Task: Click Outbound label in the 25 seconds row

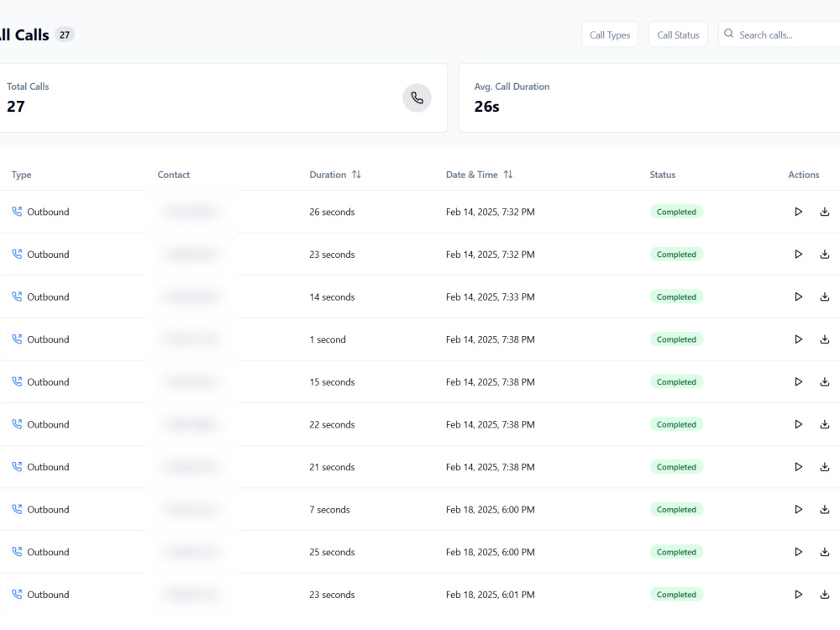Action: click(48, 552)
